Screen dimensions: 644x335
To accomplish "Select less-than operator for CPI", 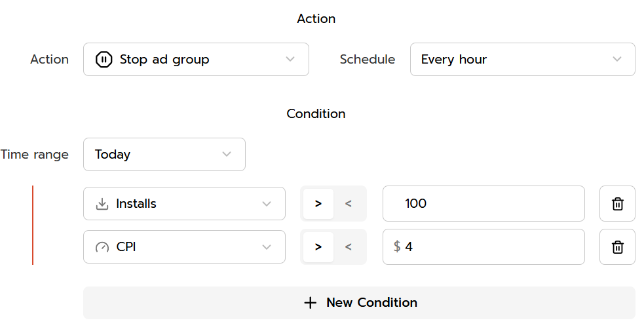I will pos(349,247).
